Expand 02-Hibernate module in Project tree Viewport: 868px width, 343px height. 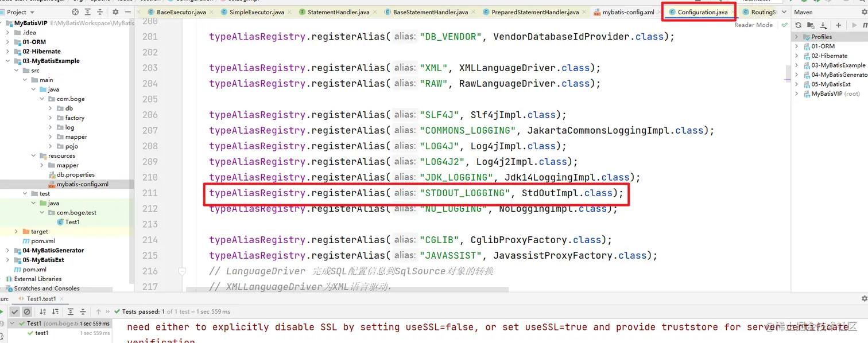7,52
